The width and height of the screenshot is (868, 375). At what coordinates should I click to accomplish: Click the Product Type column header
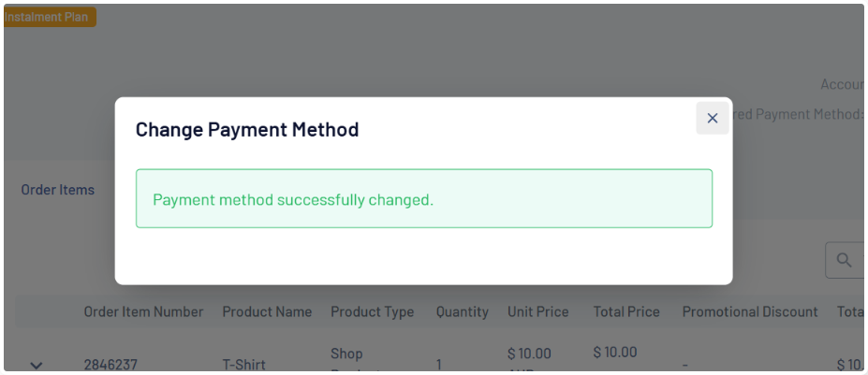coord(372,311)
